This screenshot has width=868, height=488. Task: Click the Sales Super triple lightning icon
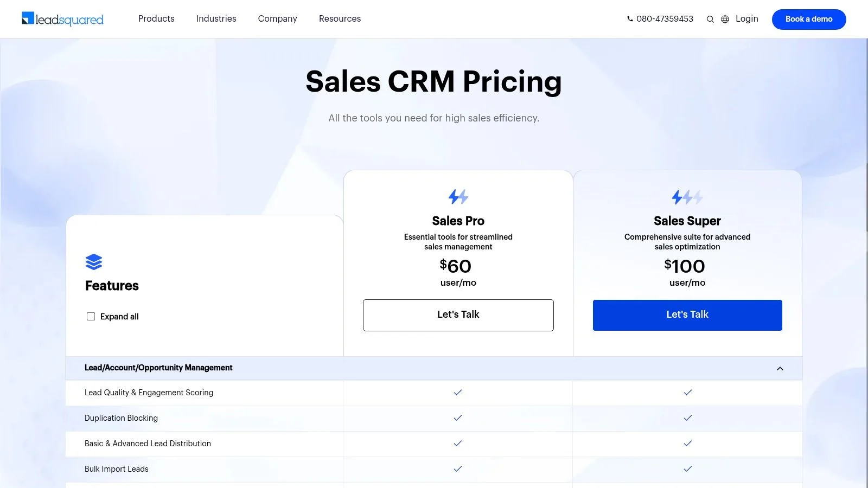(x=687, y=197)
